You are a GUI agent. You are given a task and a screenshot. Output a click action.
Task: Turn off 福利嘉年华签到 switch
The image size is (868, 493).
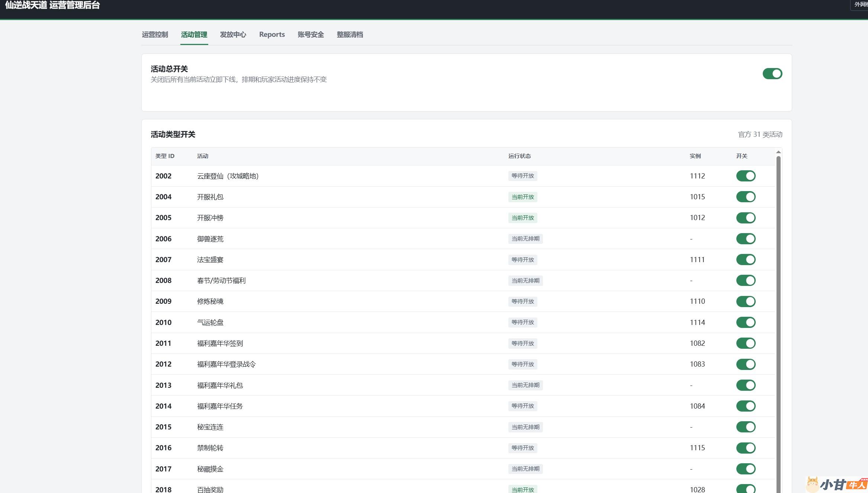point(746,343)
